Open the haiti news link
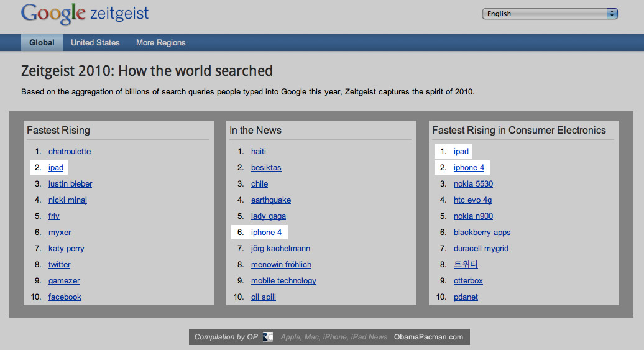The image size is (644, 350). [259, 151]
